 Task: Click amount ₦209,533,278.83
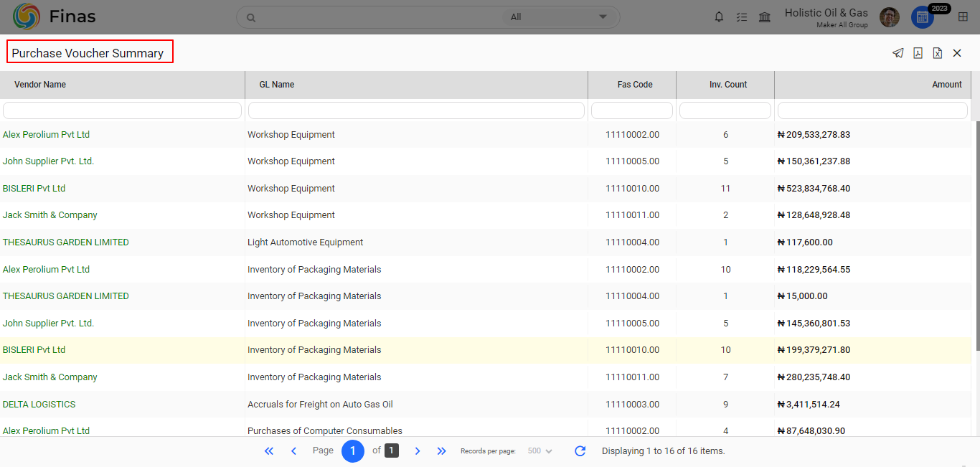coord(814,135)
